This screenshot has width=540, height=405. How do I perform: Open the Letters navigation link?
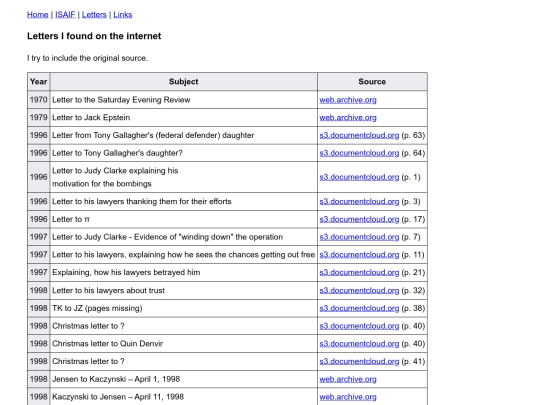tap(94, 14)
